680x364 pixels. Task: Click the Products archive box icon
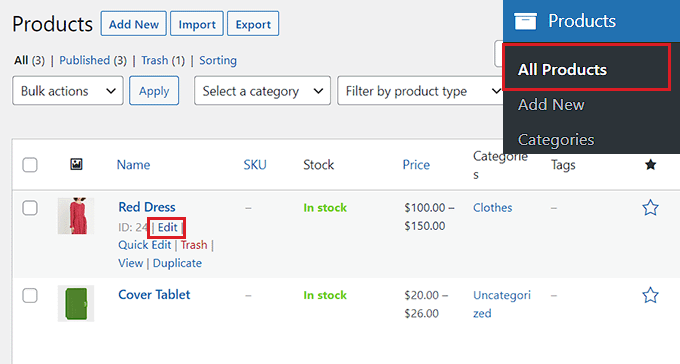[525, 21]
